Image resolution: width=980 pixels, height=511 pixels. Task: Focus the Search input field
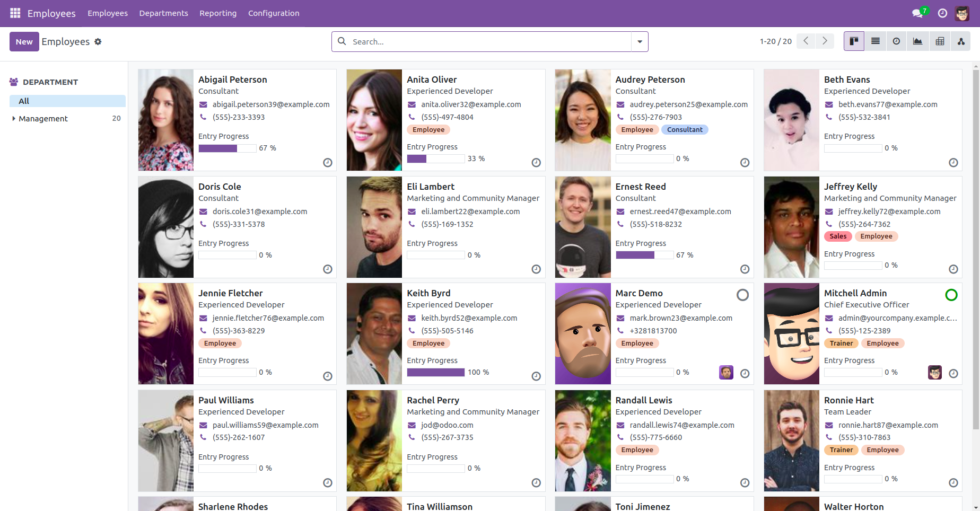(x=489, y=41)
